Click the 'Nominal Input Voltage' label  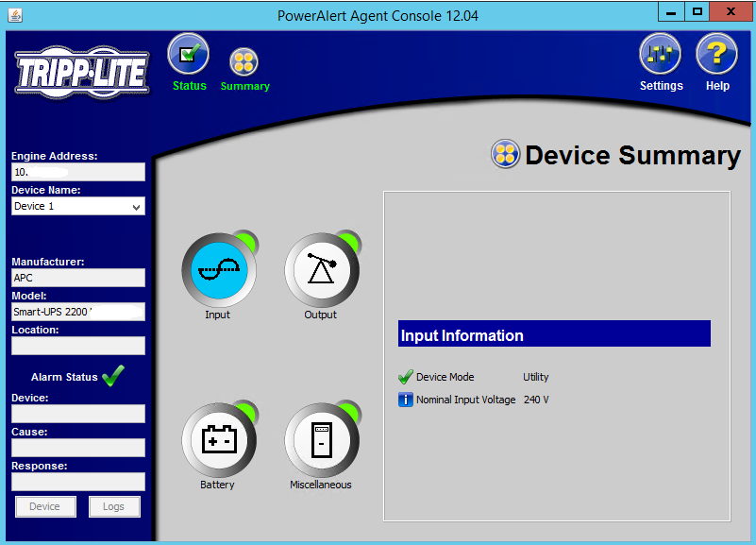pyautogui.click(x=465, y=400)
